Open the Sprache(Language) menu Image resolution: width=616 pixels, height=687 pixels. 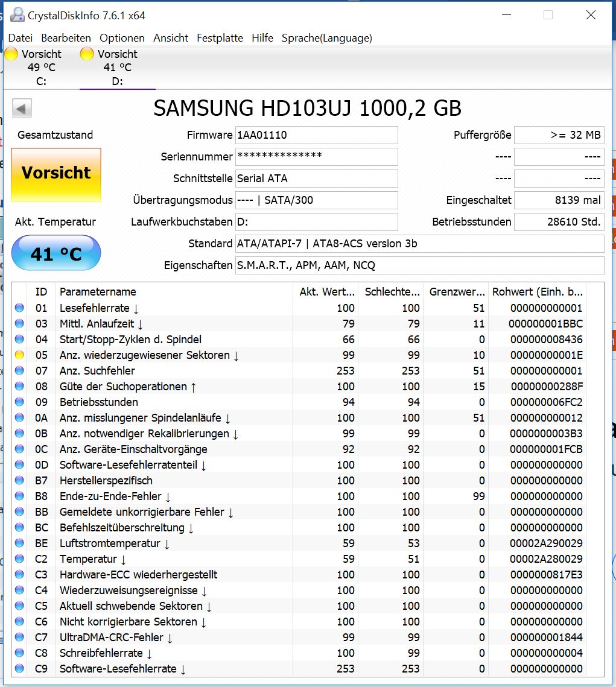[326, 38]
